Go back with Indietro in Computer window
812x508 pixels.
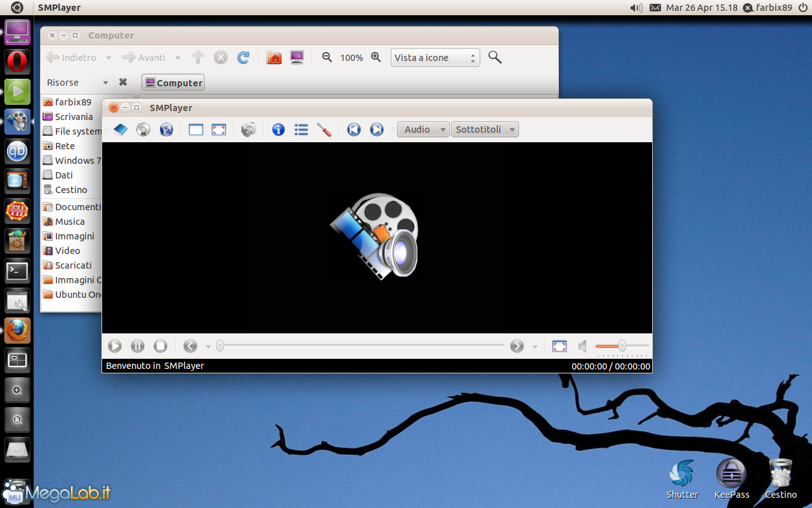pyautogui.click(x=71, y=58)
